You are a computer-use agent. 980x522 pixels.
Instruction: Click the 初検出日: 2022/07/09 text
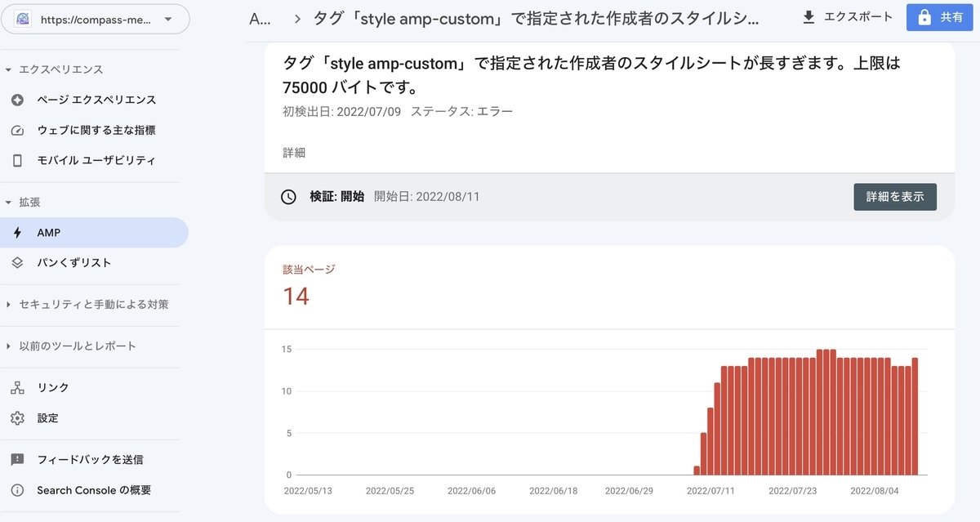tap(341, 111)
